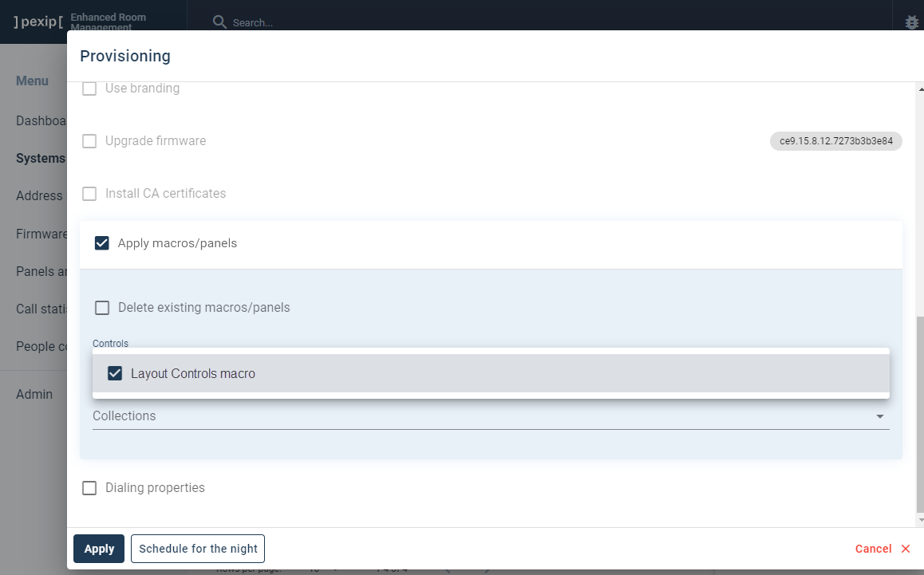The image size is (924, 575).
Task: Expand the Collections select field
Action: (479, 416)
